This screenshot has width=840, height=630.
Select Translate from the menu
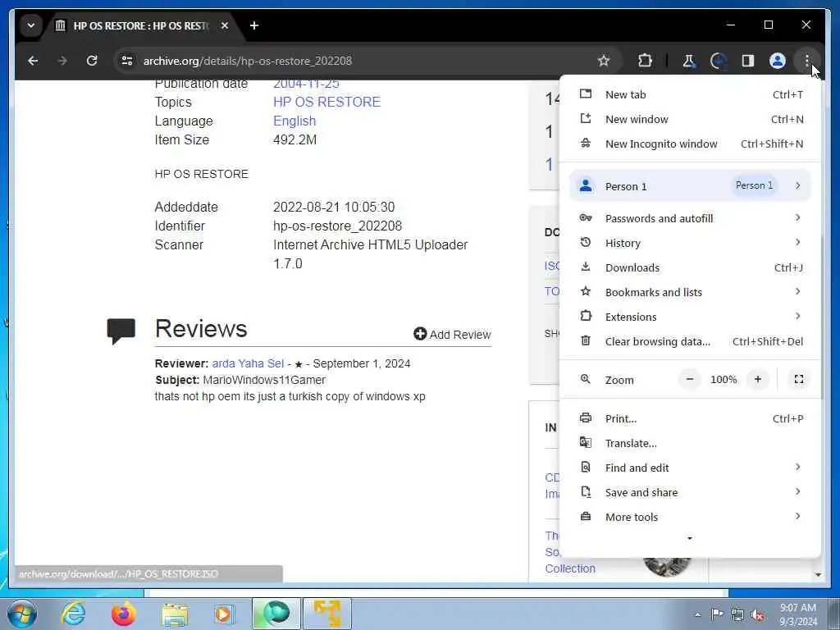pyautogui.click(x=691, y=443)
